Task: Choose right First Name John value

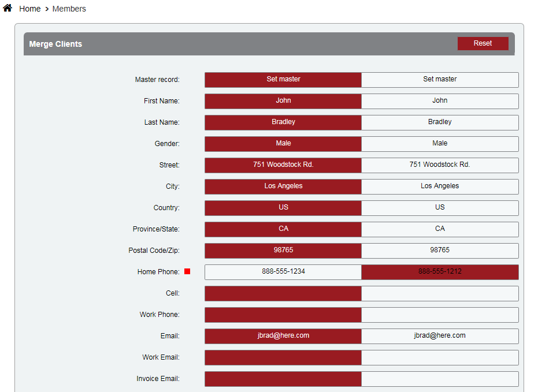Action: click(440, 101)
